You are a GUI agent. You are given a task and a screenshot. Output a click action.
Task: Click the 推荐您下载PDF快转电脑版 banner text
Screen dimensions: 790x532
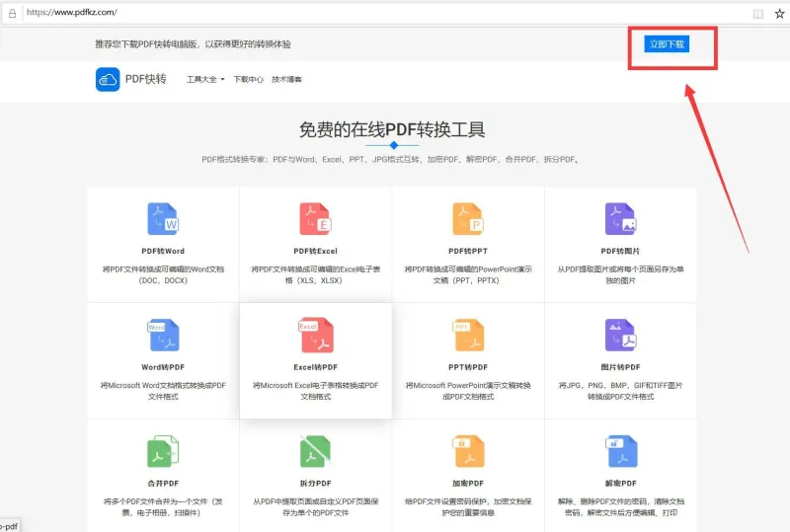point(193,44)
